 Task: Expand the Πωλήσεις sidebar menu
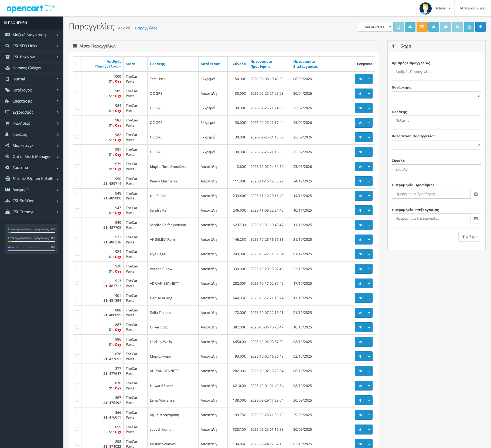click(x=32, y=123)
